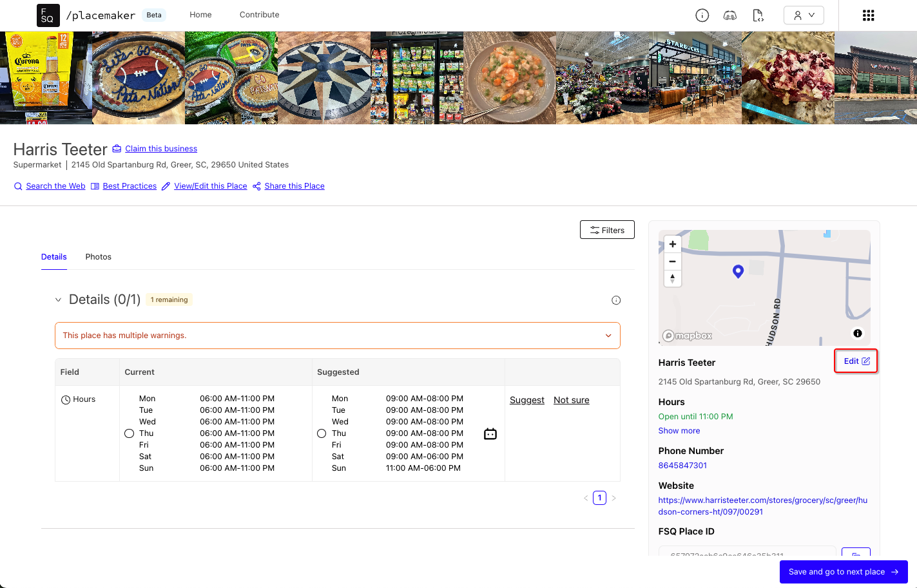Click Show more under Hours
The image size is (917, 588).
679,431
